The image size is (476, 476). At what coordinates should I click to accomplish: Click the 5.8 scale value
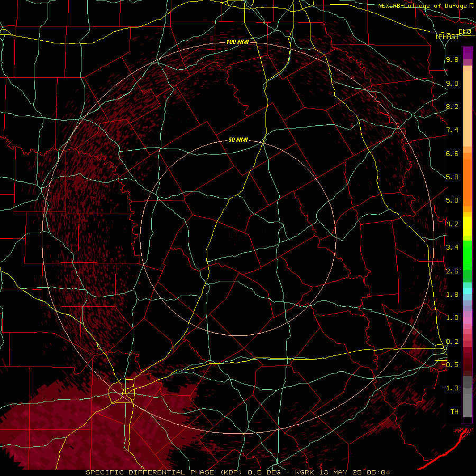pyautogui.click(x=452, y=177)
